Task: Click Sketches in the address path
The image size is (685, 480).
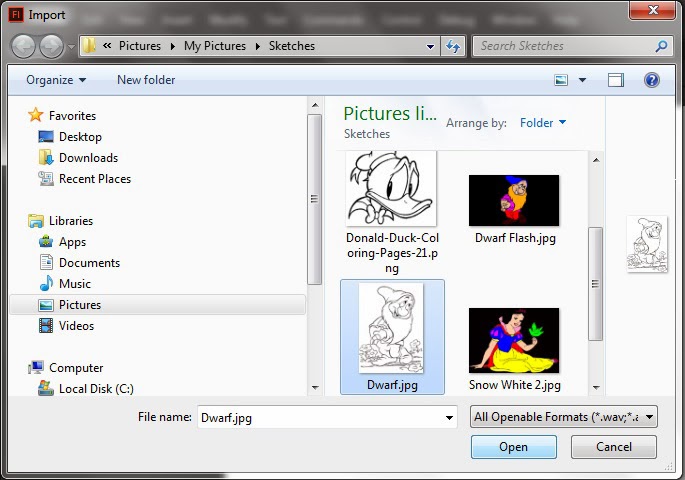Action: click(x=292, y=46)
